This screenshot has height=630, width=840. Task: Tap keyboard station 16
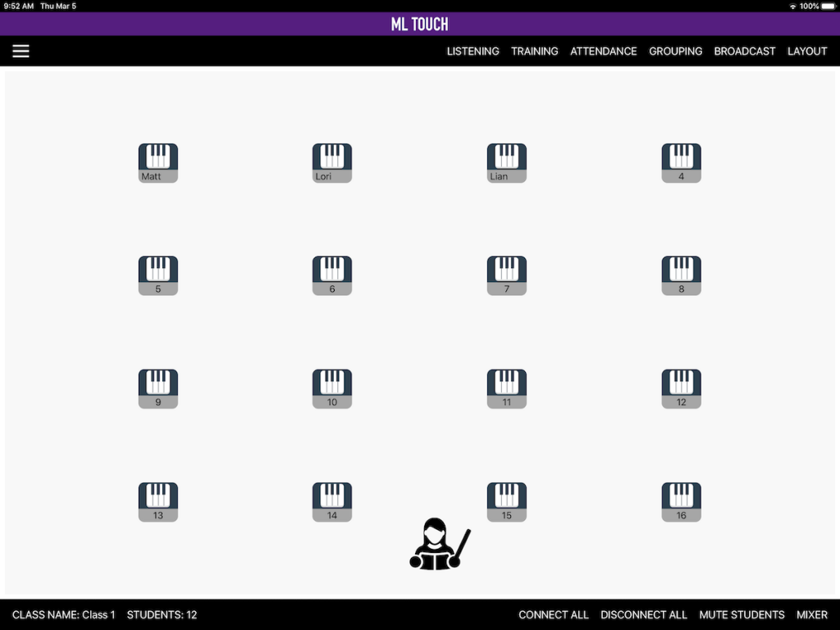click(682, 502)
